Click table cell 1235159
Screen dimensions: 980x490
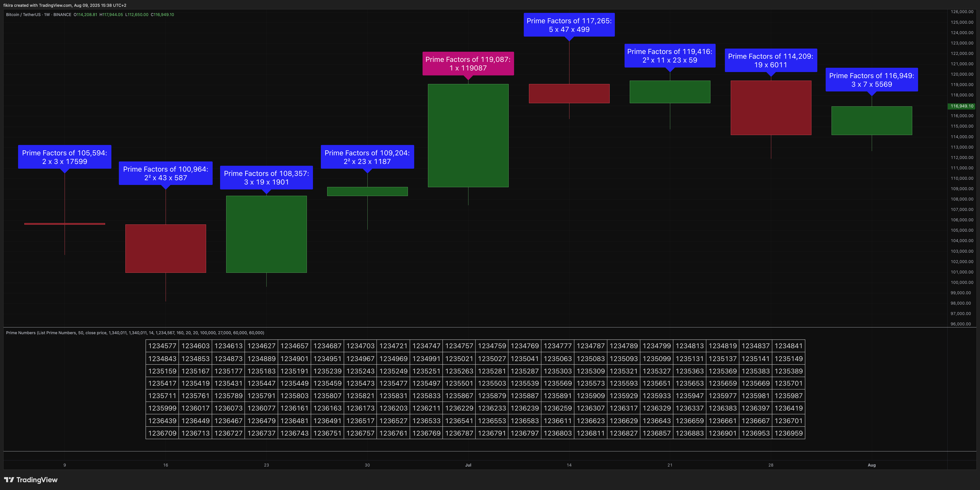pyautogui.click(x=162, y=371)
